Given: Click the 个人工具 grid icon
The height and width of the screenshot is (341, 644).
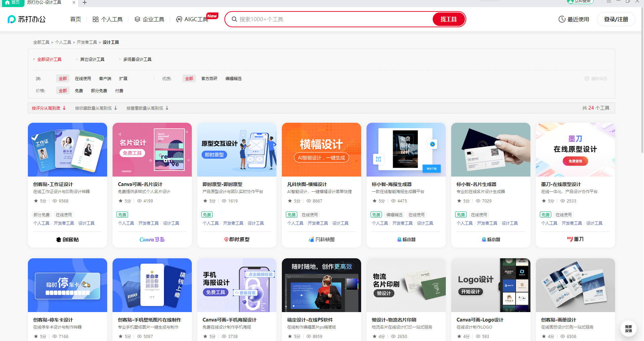Looking at the screenshot, I should [95, 19].
